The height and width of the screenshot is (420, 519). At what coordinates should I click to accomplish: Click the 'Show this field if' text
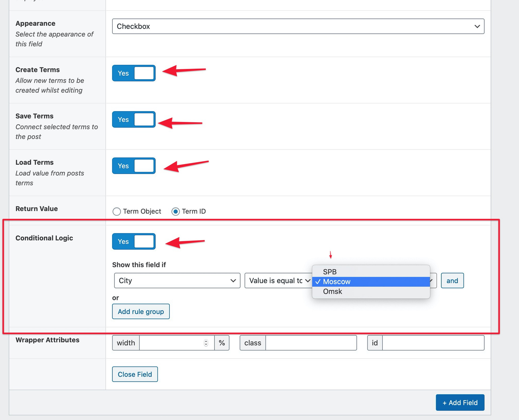point(139,264)
